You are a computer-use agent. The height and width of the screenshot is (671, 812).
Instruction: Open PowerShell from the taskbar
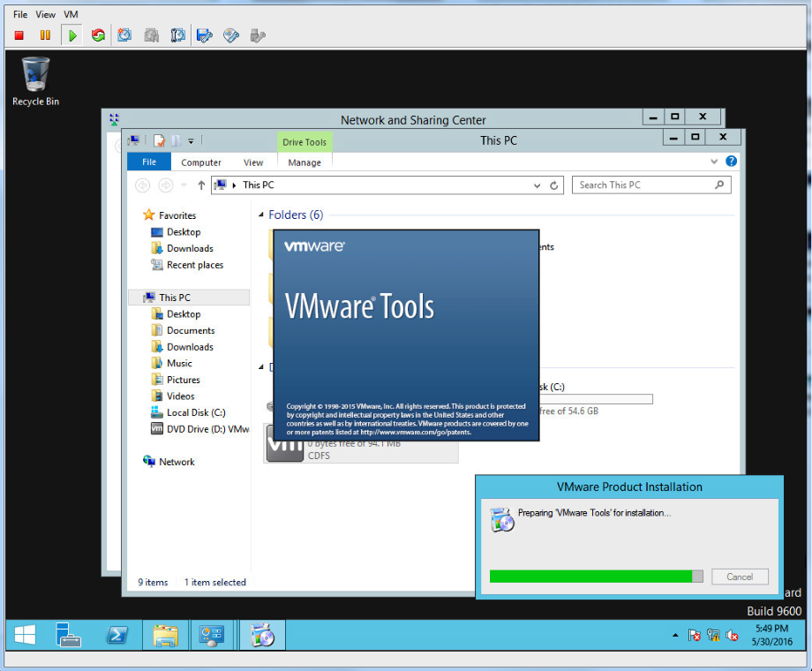click(117, 635)
